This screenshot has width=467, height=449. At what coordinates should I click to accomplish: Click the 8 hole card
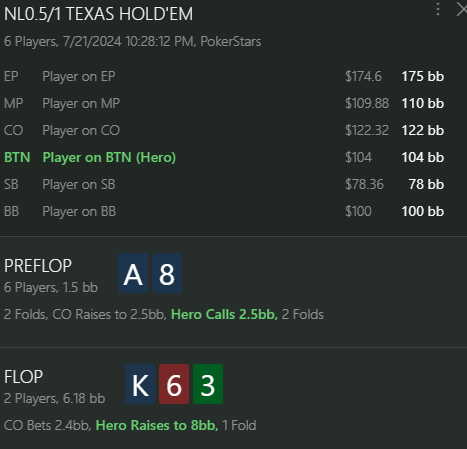167,273
